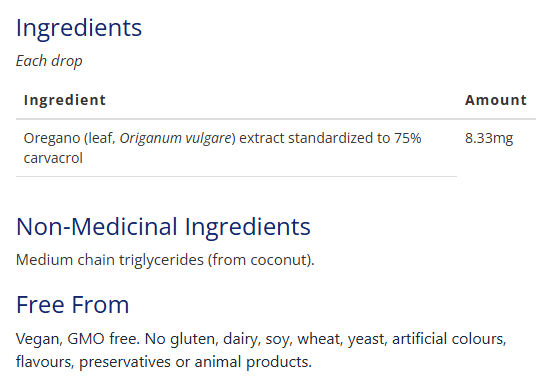Click the 'Vegan, GMO free' text
Image resolution: width=554 pixels, height=390 pixels.
pos(78,339)
